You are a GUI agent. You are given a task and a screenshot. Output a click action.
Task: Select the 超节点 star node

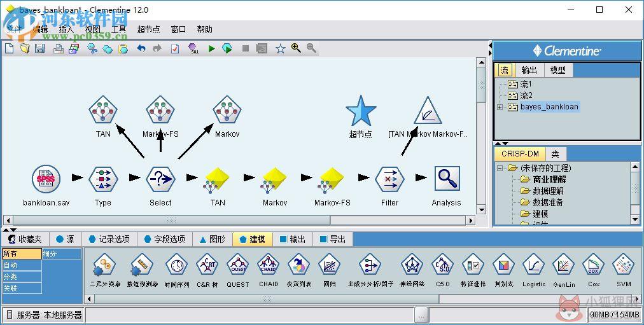point(361,111)
